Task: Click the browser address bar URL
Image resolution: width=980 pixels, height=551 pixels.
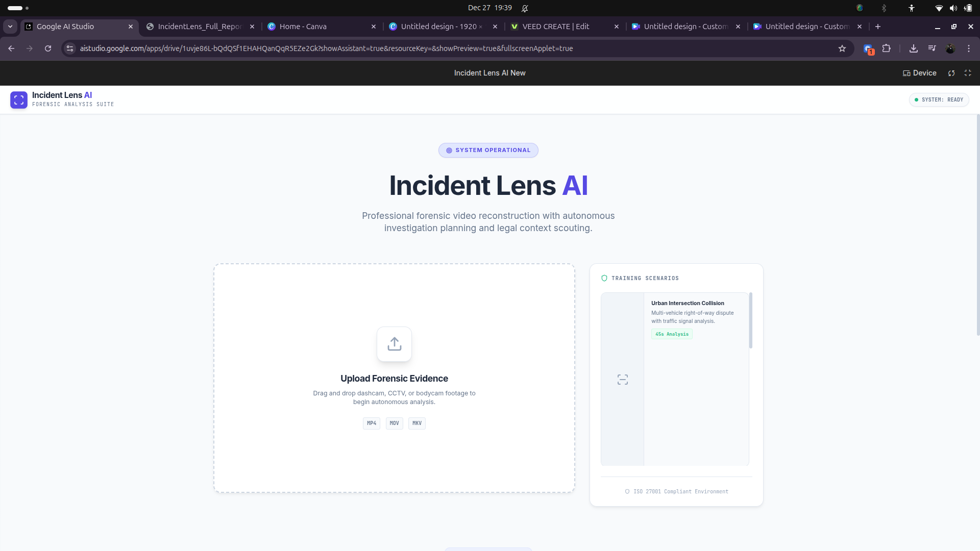Action: point(327,48)
